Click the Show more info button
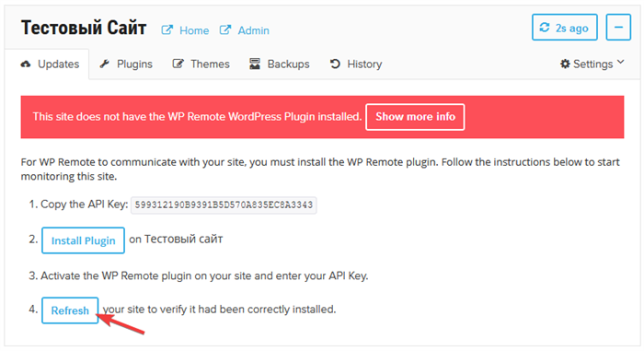644x351 pixels. point(415,117)
